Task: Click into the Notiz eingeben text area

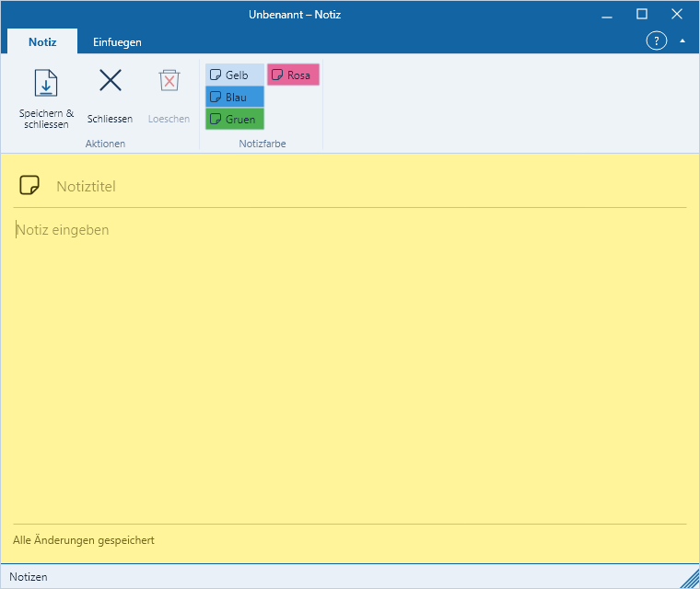Action: [350, 368]
